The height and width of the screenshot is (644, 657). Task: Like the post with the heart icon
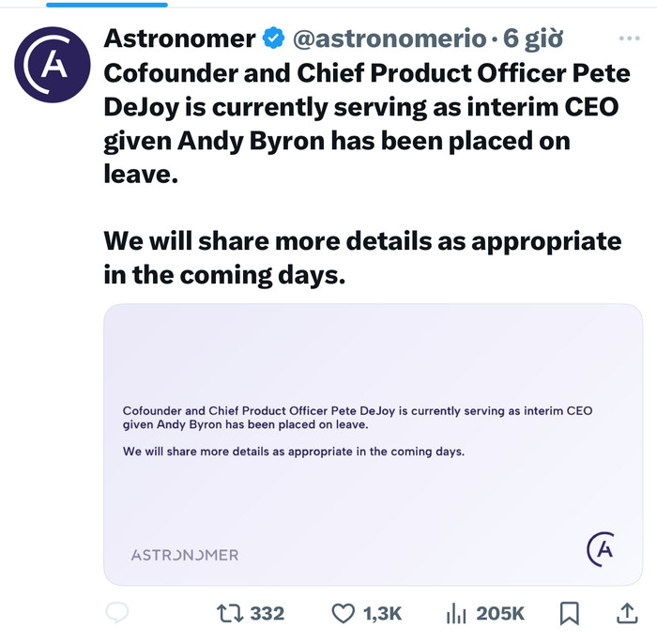[344, 613]
